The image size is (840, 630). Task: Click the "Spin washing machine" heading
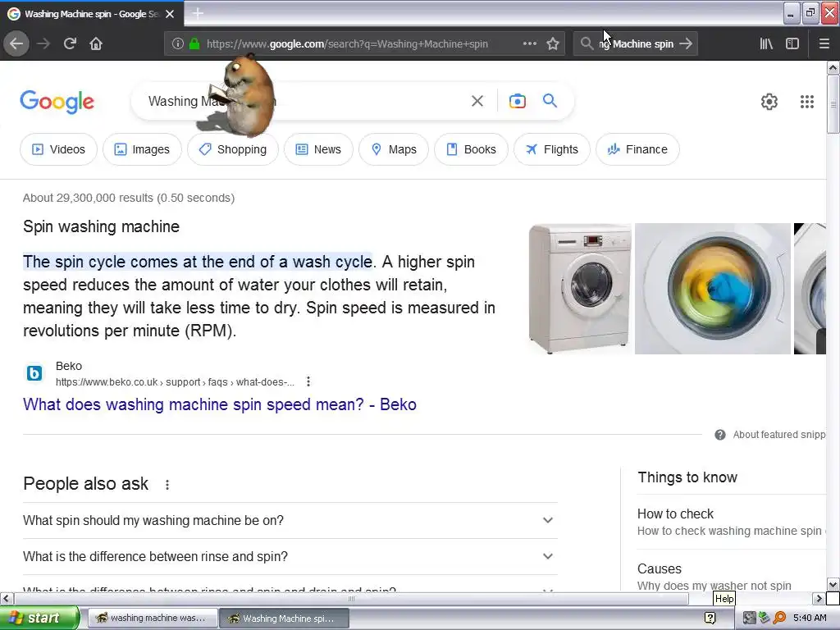(101, 226)
